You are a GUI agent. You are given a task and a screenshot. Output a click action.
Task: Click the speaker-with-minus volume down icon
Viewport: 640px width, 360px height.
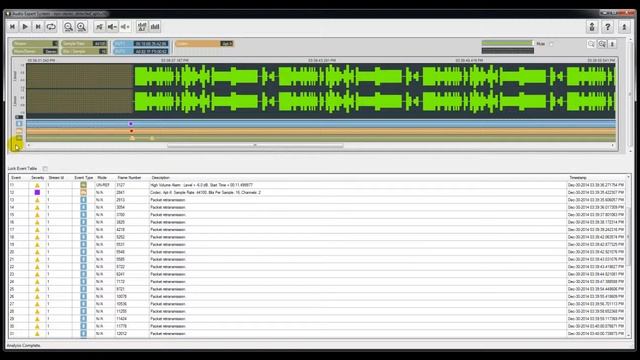tap(112, 27)
